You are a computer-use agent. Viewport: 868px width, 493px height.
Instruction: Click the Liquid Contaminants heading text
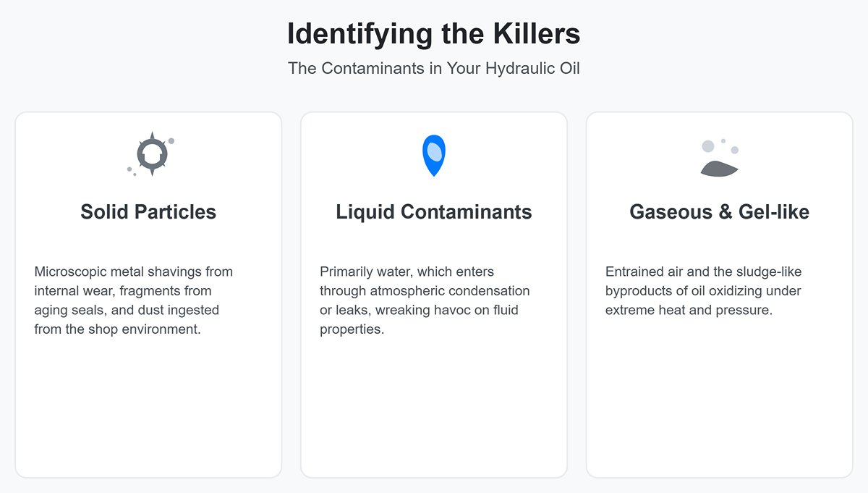pos(433,212)
